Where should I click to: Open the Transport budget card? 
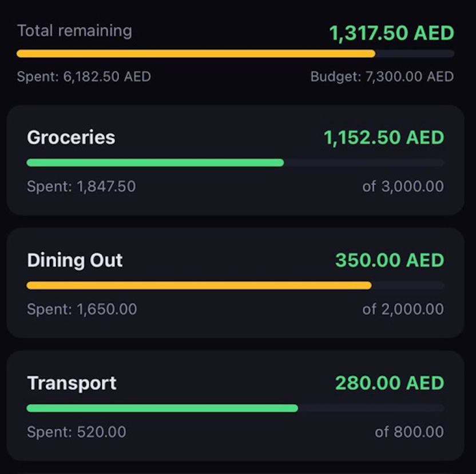235,406
